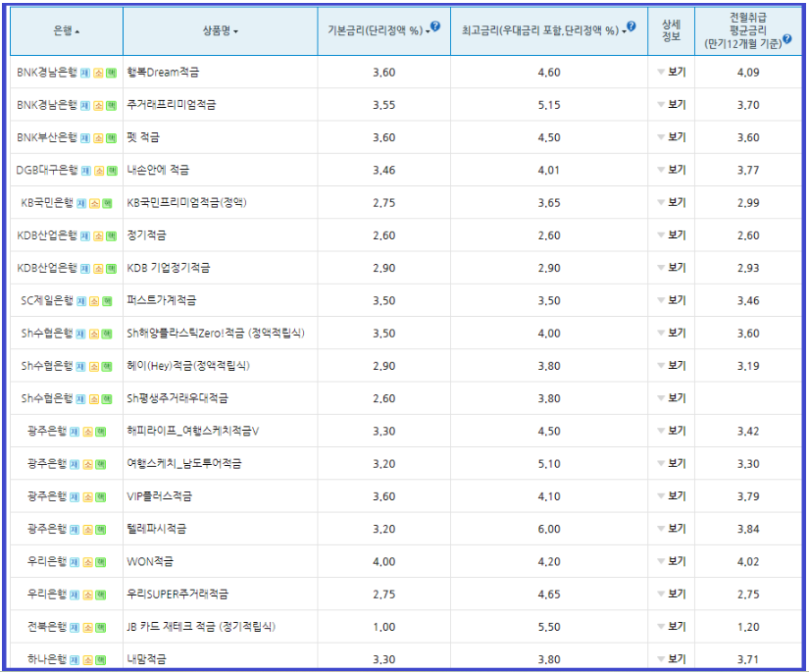Expand 보기 details for KB국민프리미엄적금(정액)
Image resolution: width=809 pixels, height=672 pixels.
pyautogui.click(x=672, y=202)
